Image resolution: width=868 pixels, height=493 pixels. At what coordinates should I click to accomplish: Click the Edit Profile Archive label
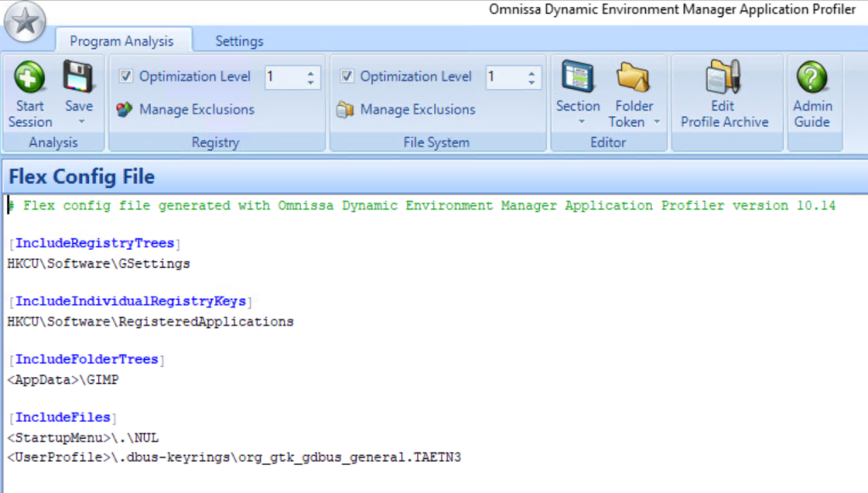coord(725,114)
